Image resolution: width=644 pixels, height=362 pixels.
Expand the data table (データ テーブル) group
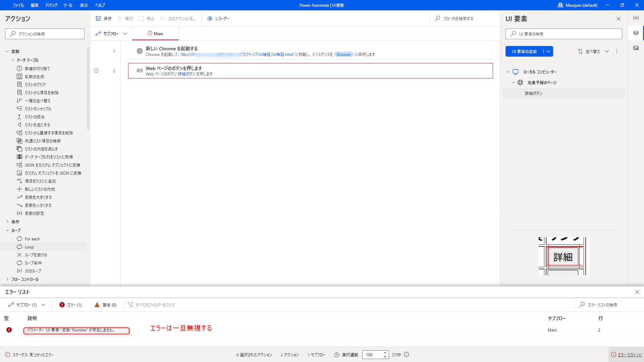(x=13, y=60)
